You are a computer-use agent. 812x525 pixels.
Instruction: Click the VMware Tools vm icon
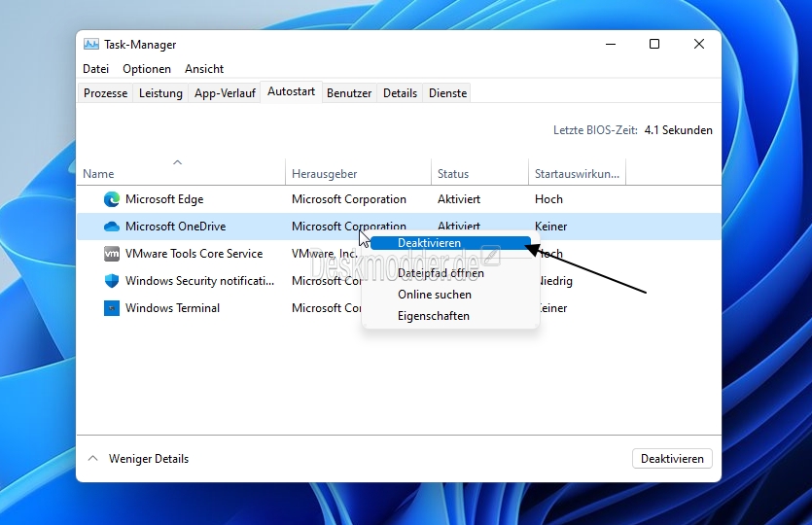111,254
